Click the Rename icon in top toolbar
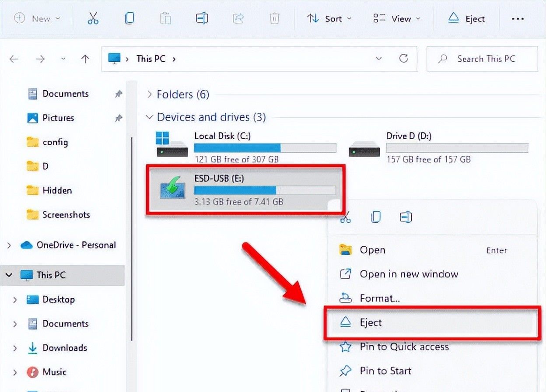546x392 pixels. point(202,18)
